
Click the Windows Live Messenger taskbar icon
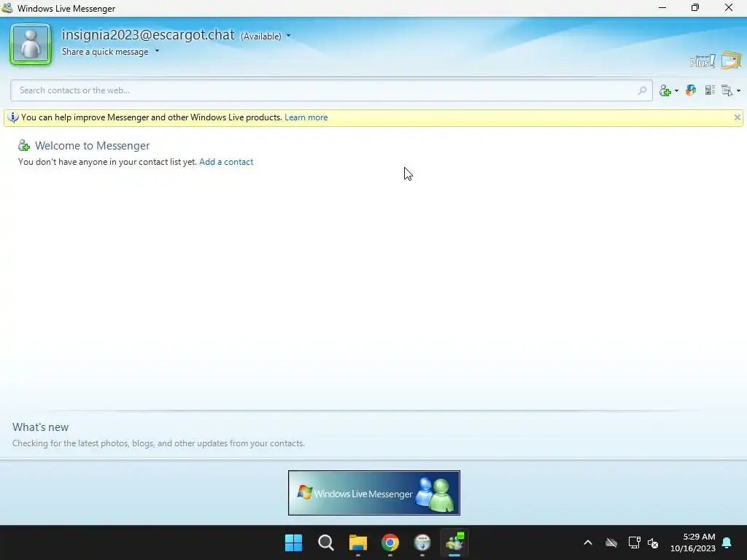(454, 542)
